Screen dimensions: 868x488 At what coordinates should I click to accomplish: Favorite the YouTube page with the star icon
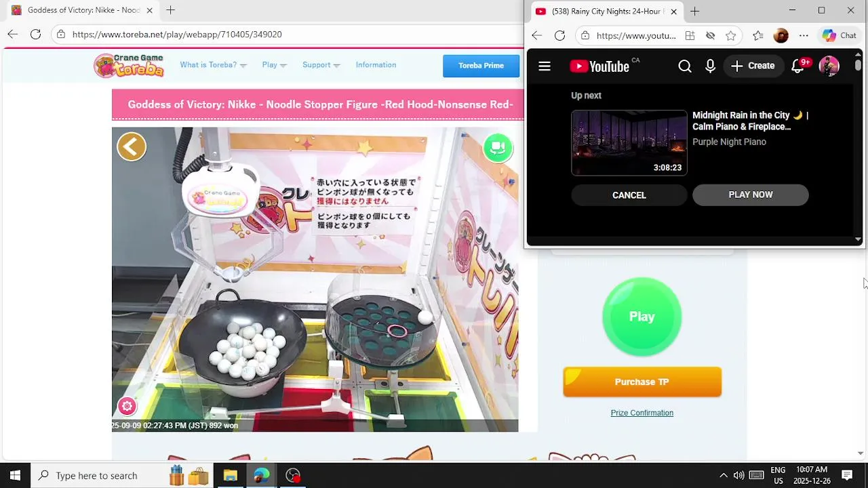click(730, 35)
